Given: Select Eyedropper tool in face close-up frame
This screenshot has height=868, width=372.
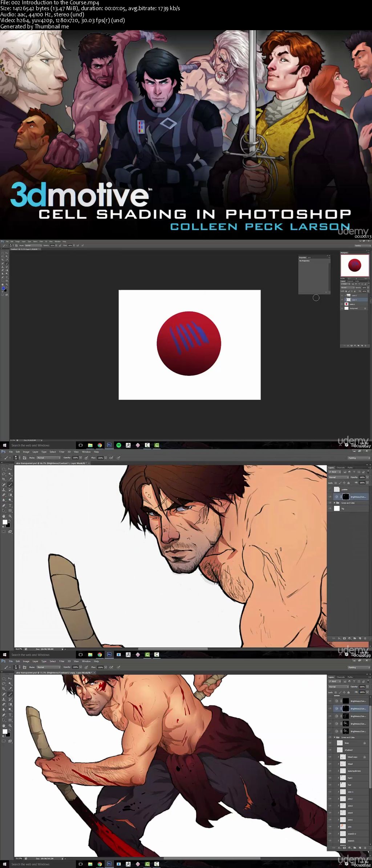Looking at the screenshot, I should click(x=10, y=479).
